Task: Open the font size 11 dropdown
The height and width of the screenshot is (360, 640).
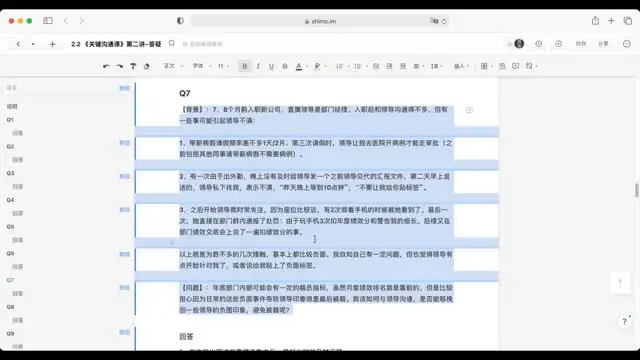Action: [223, 66]
